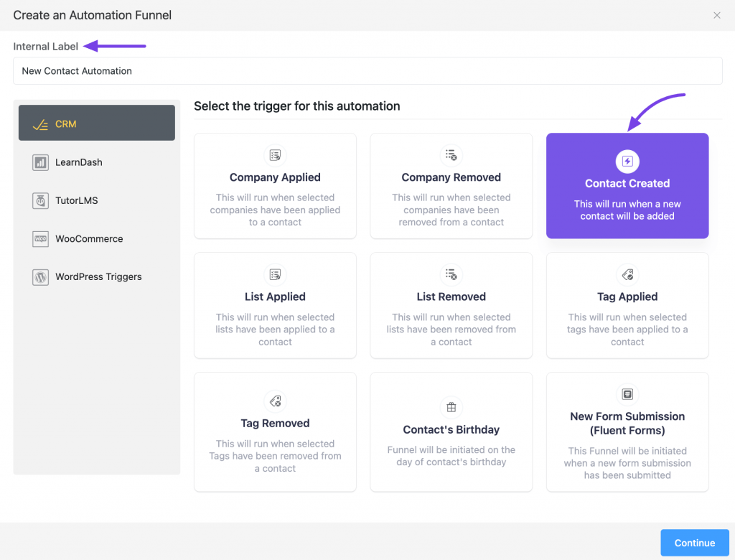Select the List Removed trigger card

451,305
